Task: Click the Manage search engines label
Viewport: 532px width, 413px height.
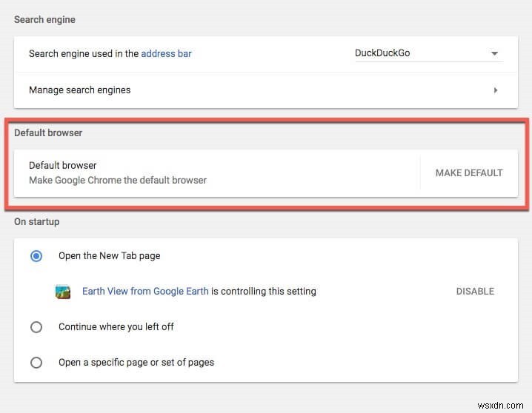Action: 79,90
